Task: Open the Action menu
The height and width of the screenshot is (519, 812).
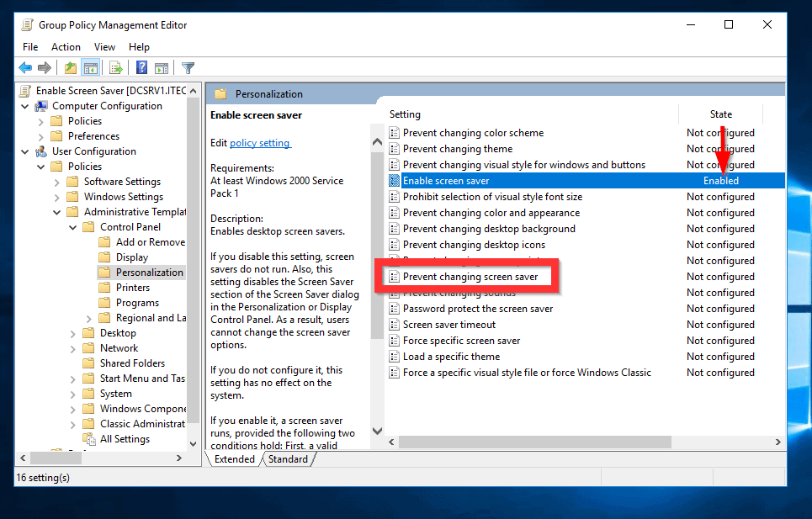Action: pos(66,46)
